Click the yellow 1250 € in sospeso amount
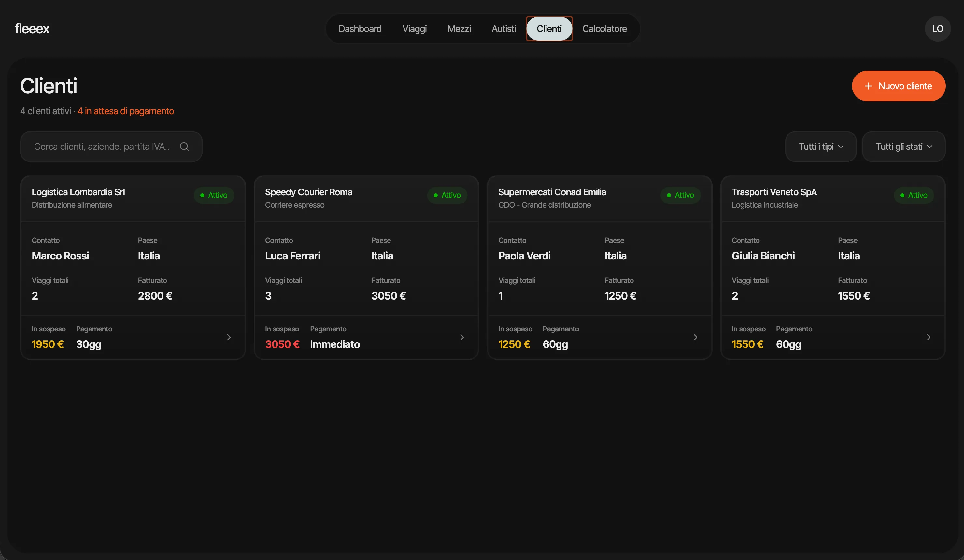The width and height of the screenshot is (964, 560). pyautogui.click(x=514, y=344)
